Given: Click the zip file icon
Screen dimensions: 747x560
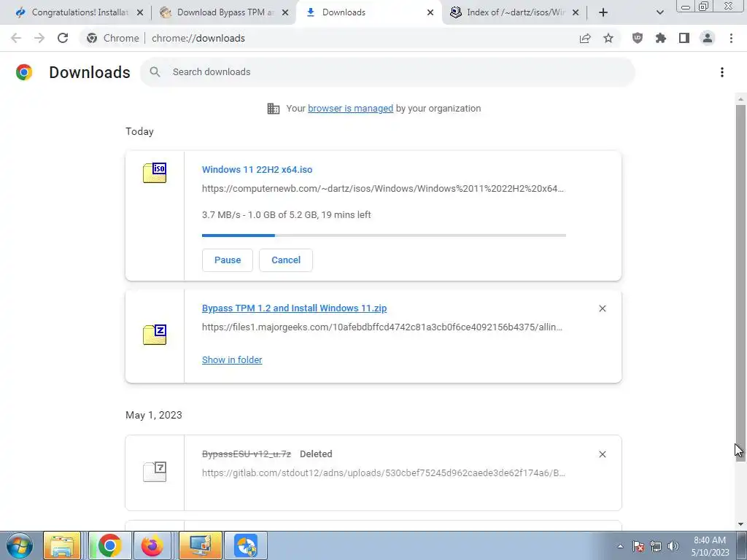Looking at the screenshot, I should 155,334.
